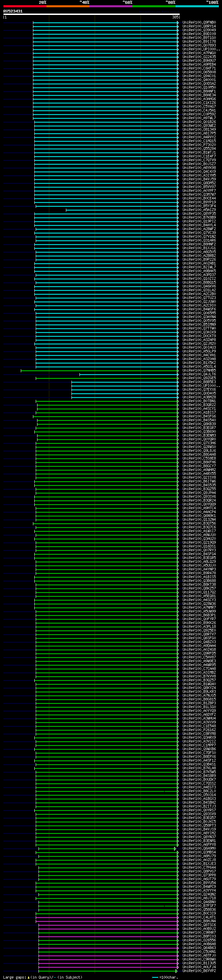Click the long green bar for UniRef100_Q7NHB5
This screenshot has width=222, height=980.
pyautogui.click(x=100, y=371)
